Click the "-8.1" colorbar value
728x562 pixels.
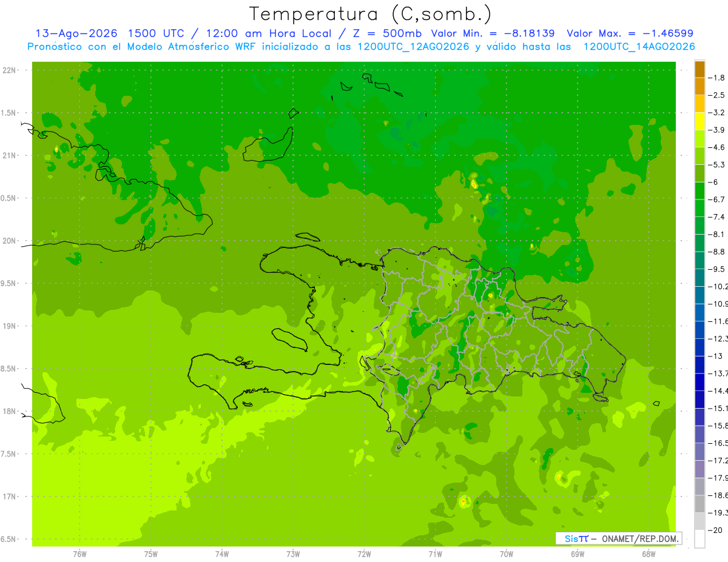(716, 234)
